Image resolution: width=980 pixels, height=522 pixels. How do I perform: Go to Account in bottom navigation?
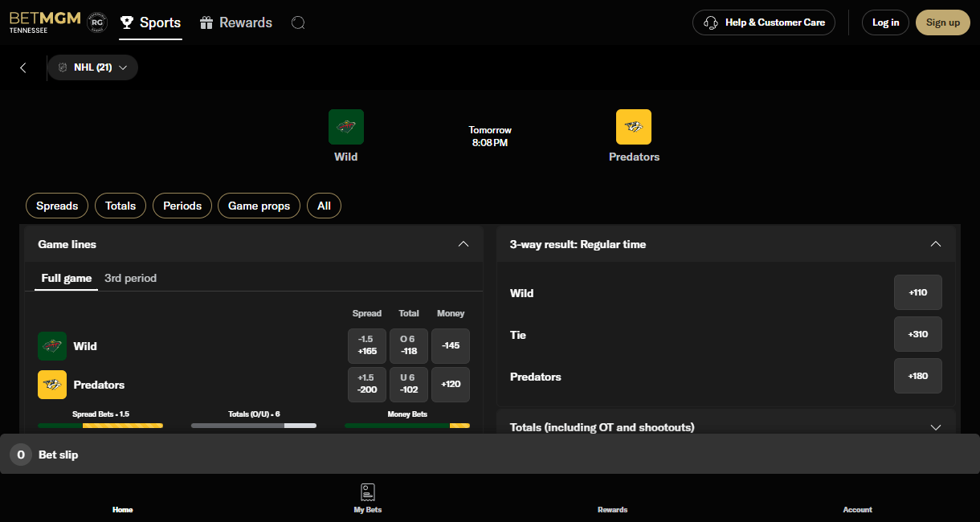(x=857, y=510)
